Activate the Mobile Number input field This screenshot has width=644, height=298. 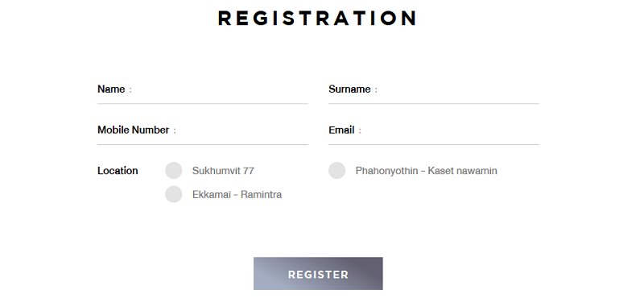tap(242, 130)
